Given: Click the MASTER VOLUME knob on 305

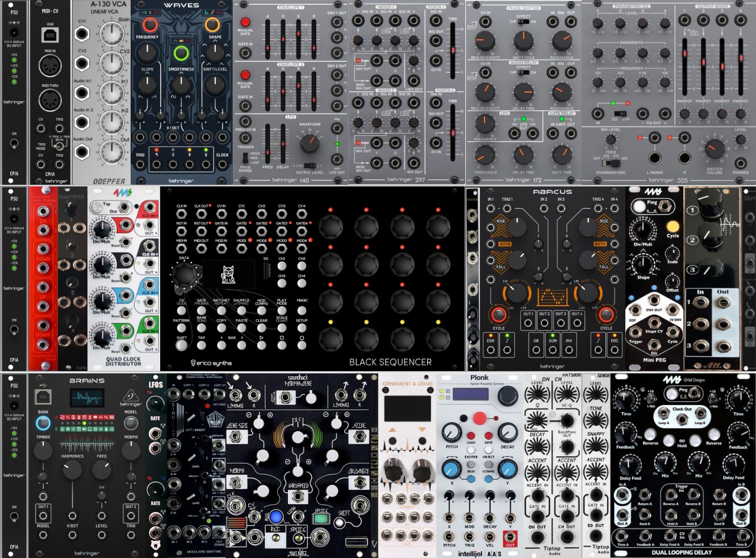Looking at the screenshot, I should click(x=714, y=149).
